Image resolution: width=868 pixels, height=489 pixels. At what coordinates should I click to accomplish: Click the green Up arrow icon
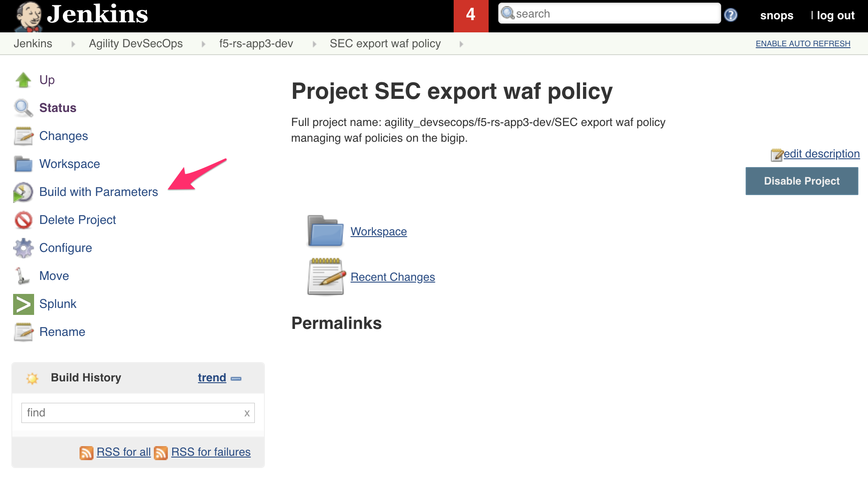click(23, 80)
